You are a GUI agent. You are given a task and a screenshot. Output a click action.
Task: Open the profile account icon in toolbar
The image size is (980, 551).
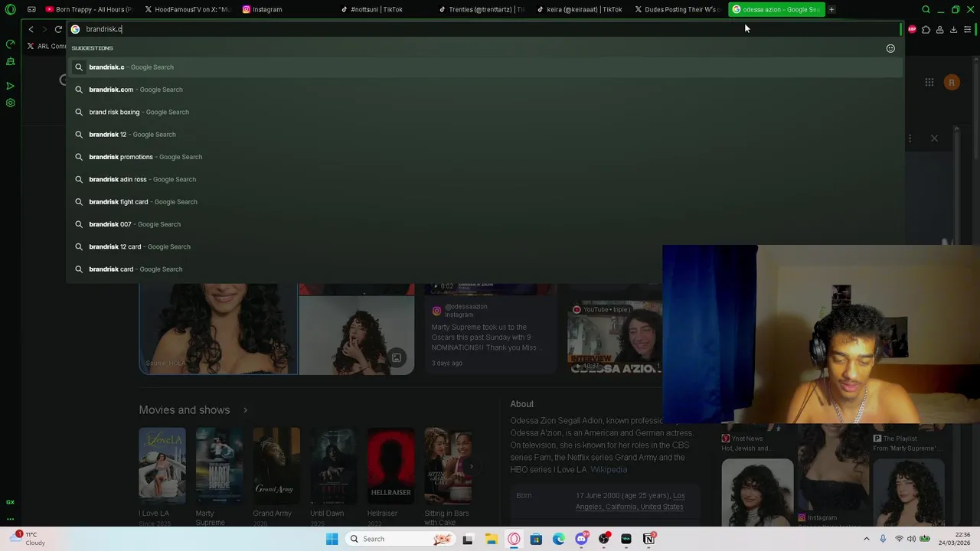click(x=939, y=29)
